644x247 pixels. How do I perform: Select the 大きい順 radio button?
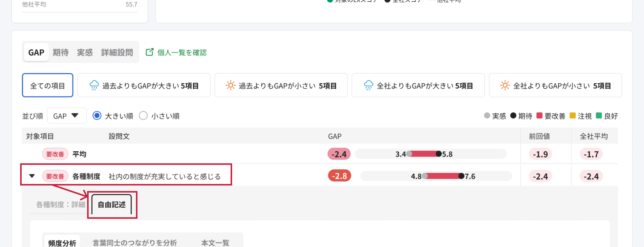point(97,116)
